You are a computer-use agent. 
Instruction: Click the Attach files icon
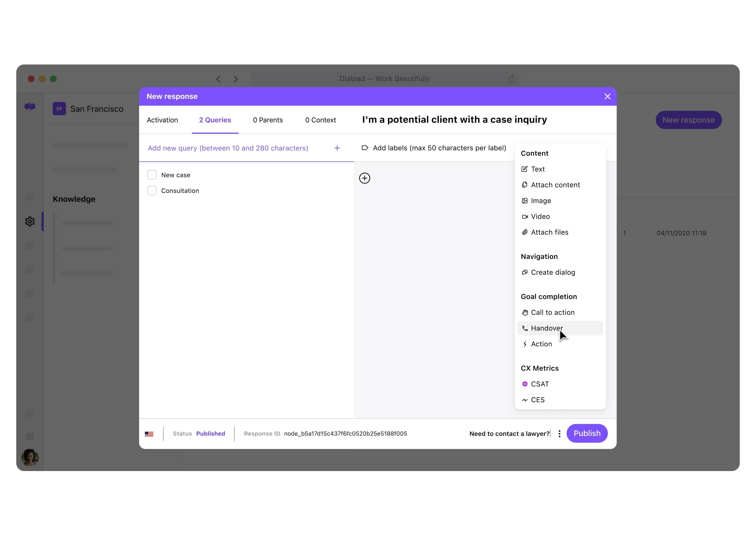pos(524,232)
